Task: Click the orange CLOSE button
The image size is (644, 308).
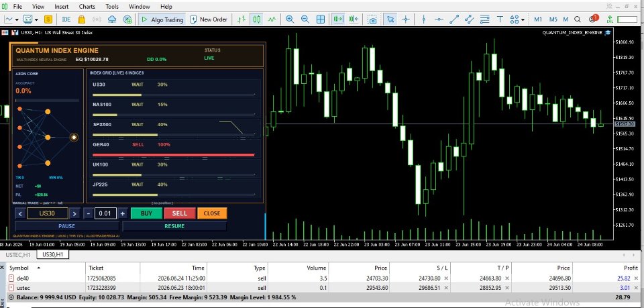Action: tap(212, 213)
